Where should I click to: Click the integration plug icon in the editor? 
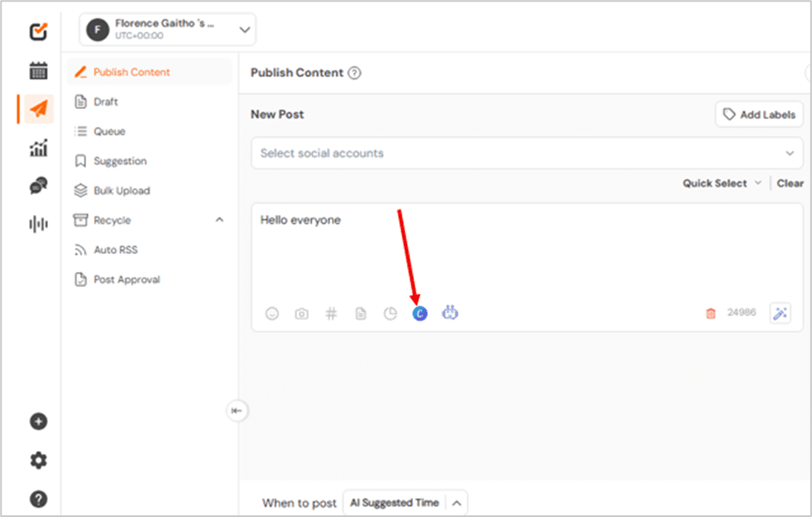tap(450, 313)
